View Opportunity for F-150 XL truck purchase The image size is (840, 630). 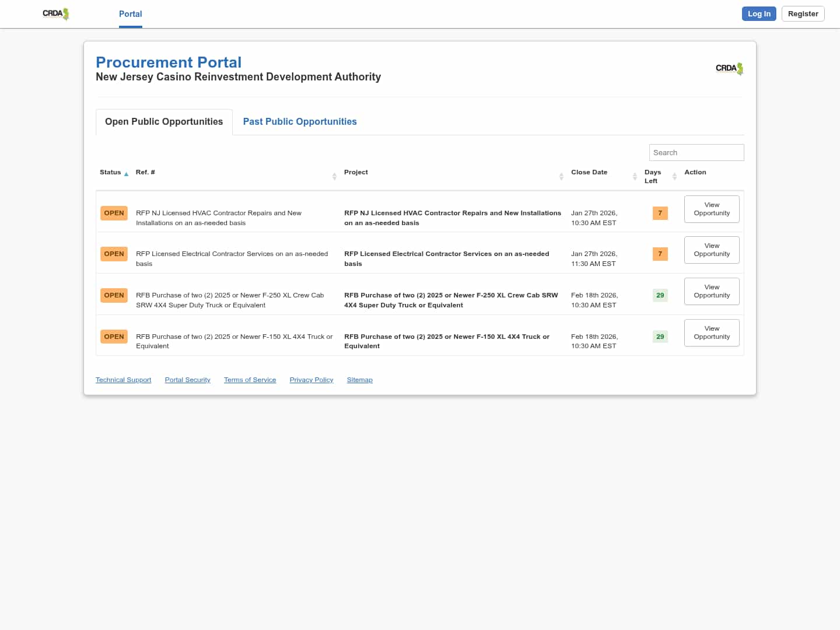pyautogui.click(x=712, y=332)
